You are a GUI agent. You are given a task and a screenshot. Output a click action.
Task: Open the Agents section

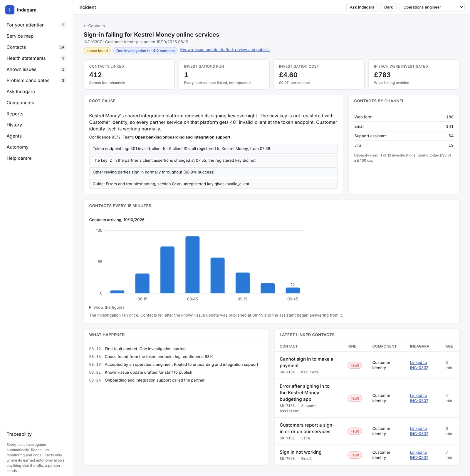click(36, 136)
